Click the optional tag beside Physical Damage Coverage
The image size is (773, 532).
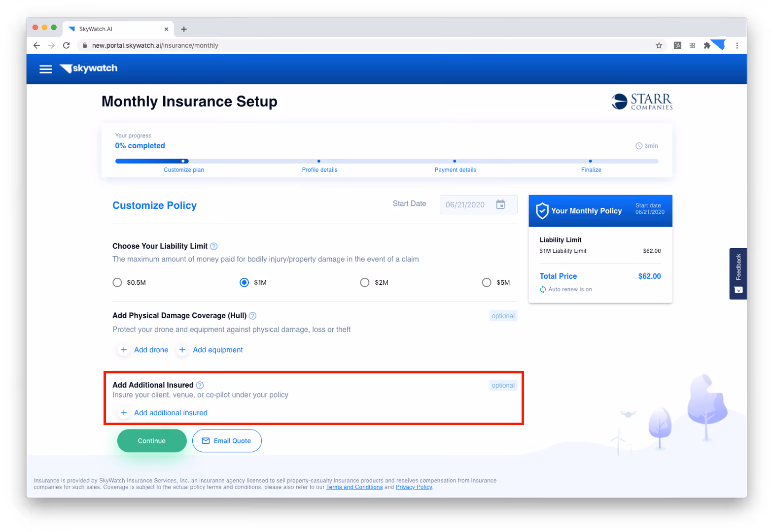(x=503, y=316)
